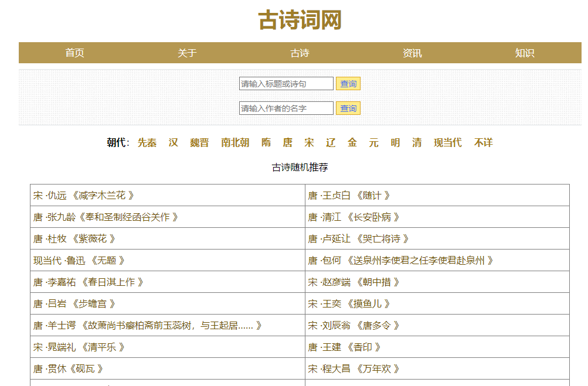Go to the 关于 menu page

point(187,53)
